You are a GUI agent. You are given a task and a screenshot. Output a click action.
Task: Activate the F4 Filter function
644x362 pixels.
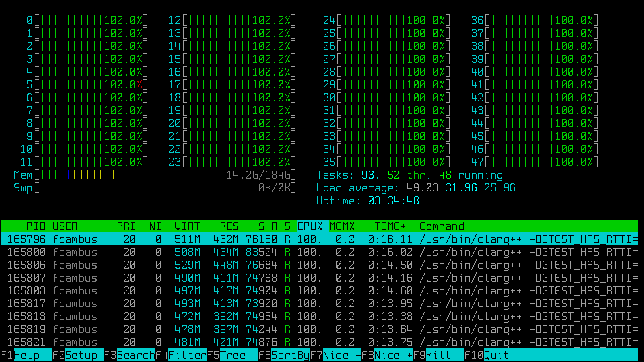[x=181, y=355]
